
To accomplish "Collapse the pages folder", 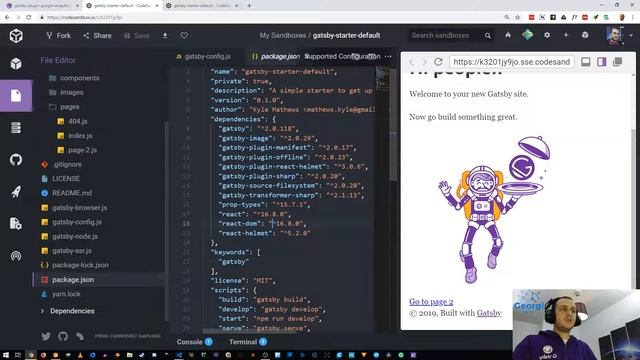I will (64, 107).
